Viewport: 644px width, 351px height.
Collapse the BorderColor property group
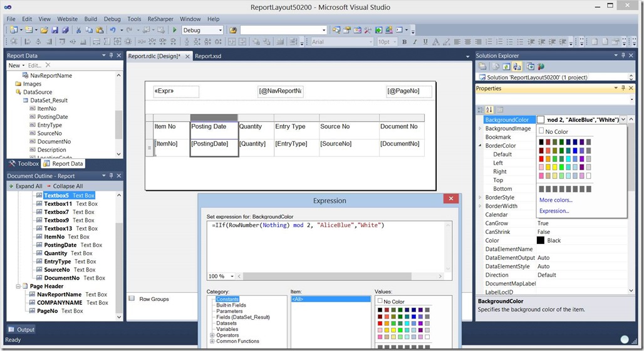480,146
